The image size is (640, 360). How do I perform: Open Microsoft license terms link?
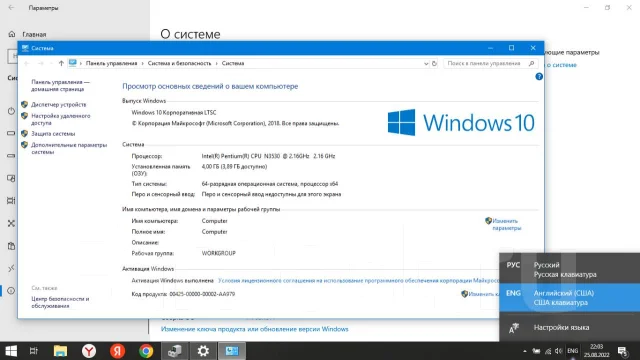coord(358,280)
